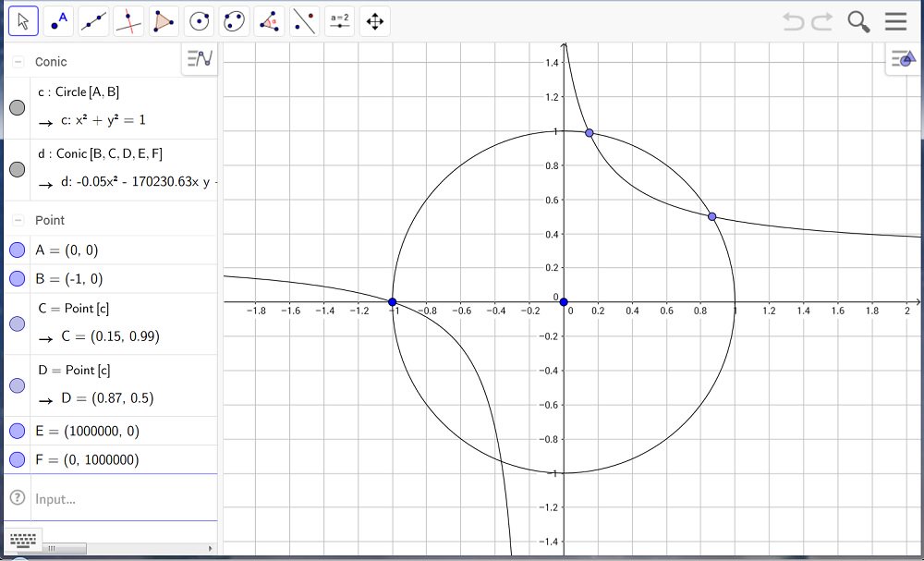Open the Graphics view style bar
924x561 pixels.
point(905,58)
